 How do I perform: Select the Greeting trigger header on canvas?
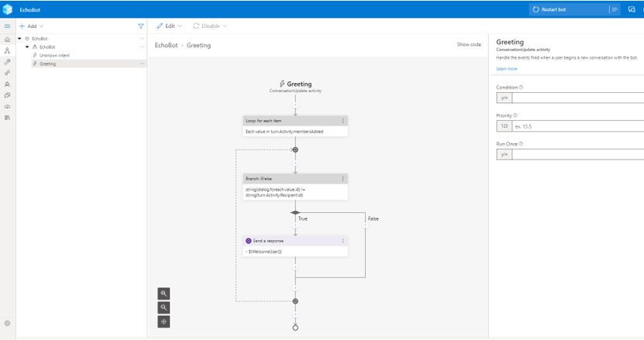[295, 86]
